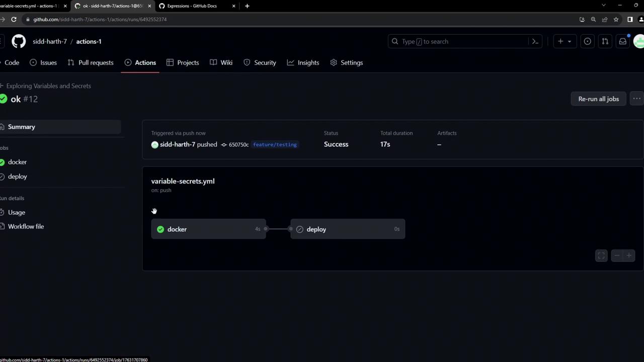The width and height of the screenshot is (644, 362).
Task: Click the share page icon in address bar
Action: point(605,19)
